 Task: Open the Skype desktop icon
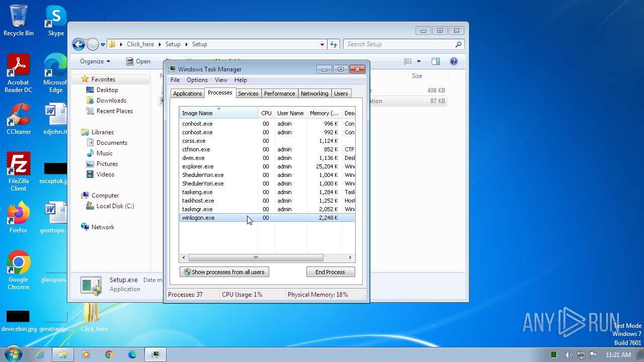click(56, 20)
